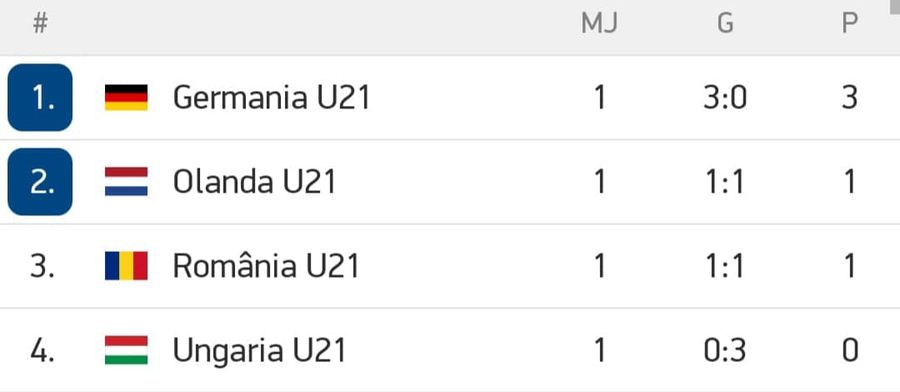900x392 pixels.
Task: Click Olanda's 1:1 goals cell
Action: pos(725,183)
